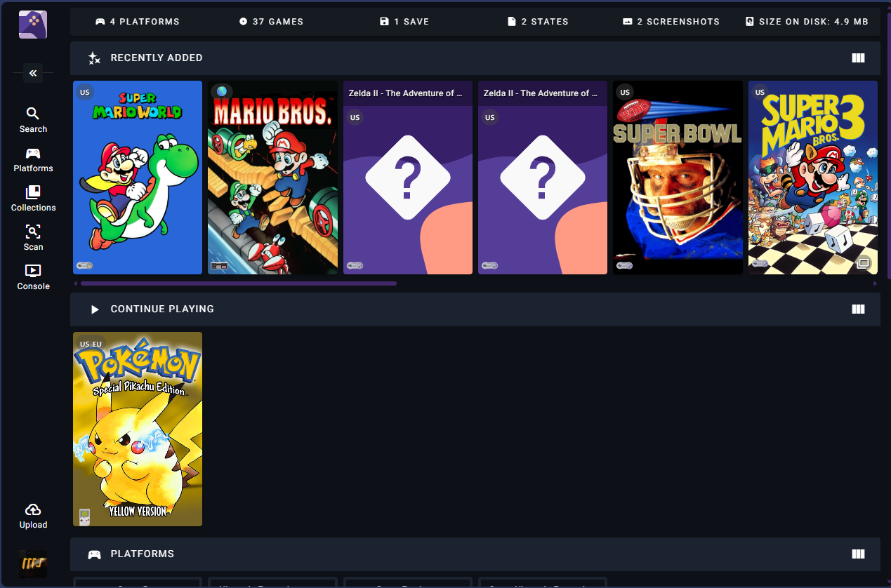Viewport: 891px width, 588px height.
Task: Click the RomM logo at top left
Action: [x=32, y=24]
